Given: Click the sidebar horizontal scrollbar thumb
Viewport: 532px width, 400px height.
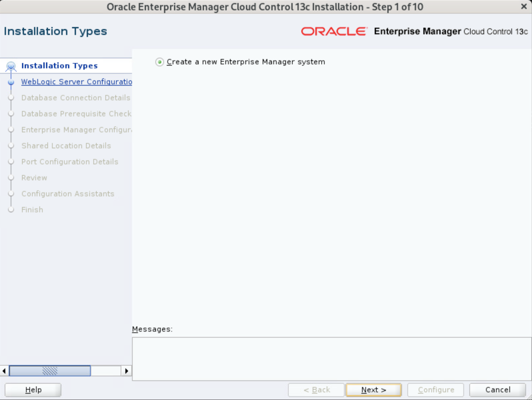Looking at the screenshot, I should pyautogui.click(x=50, y=371).
